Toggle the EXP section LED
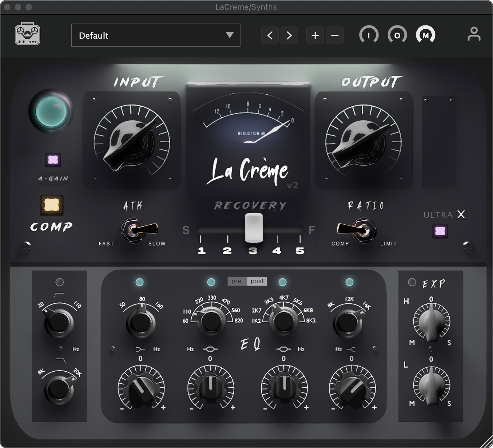The height and width of the screenshot is (448, 493). click(x=412, y=282)
